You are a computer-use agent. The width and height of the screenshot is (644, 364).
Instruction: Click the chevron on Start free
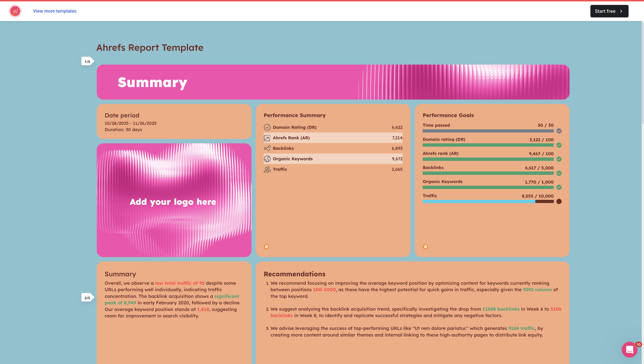pos(621,11)
